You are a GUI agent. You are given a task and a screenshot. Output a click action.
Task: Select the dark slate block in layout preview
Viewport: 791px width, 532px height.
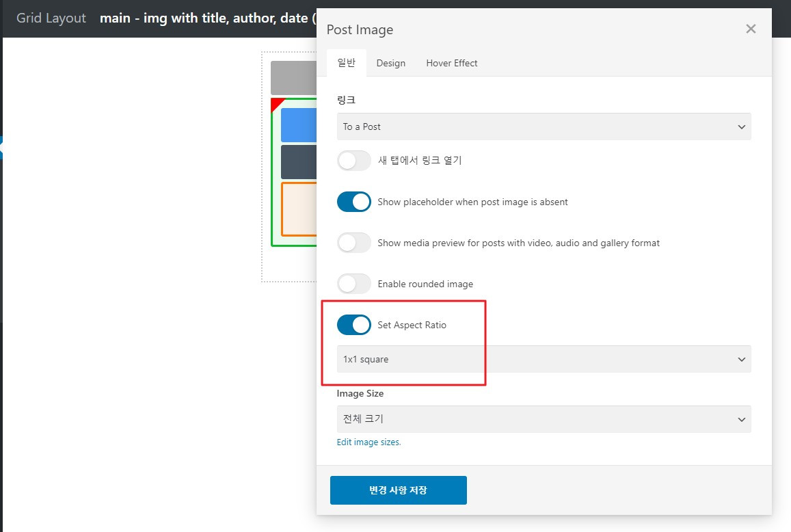[x=299, y=162]
